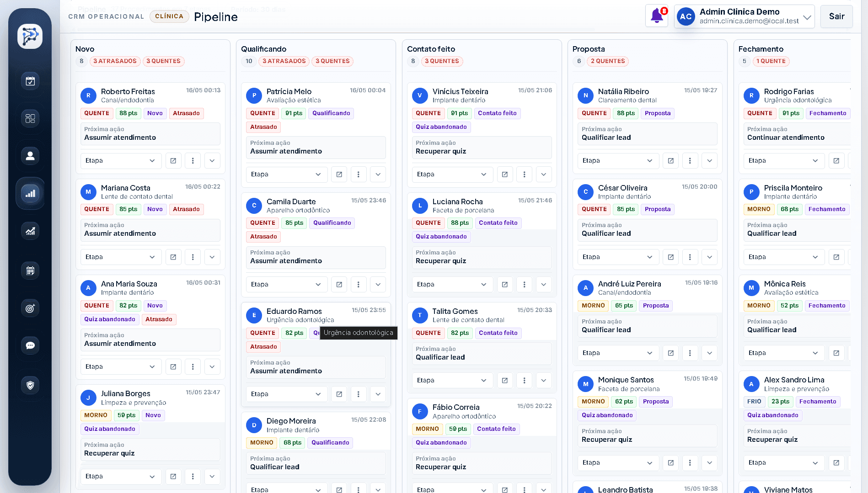Open the dashboard grid sidebar icon
This screenshot has width=868, height=493.
pyautogui.click(x=30, y=118)
